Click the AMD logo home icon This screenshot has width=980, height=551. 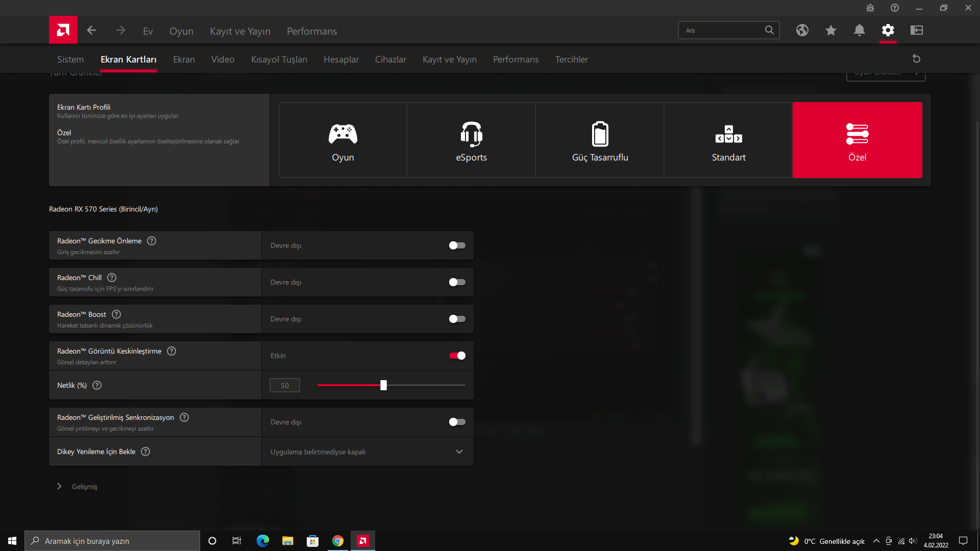pos(63,30)
